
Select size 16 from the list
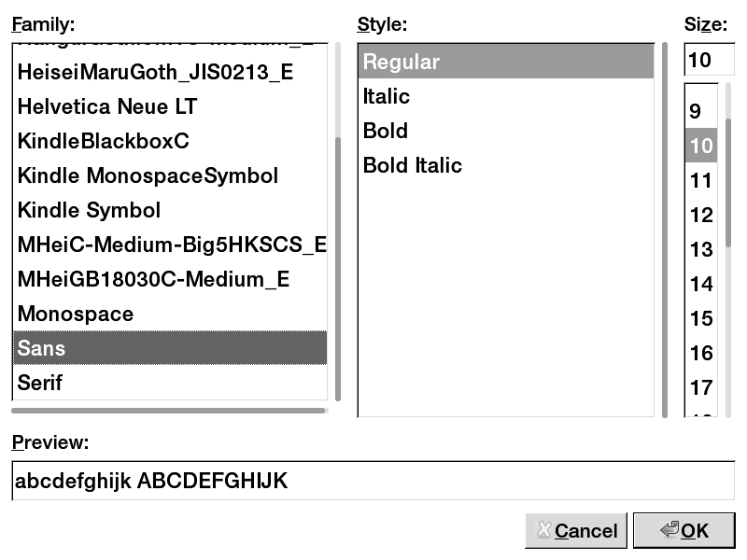coord(701,353)
